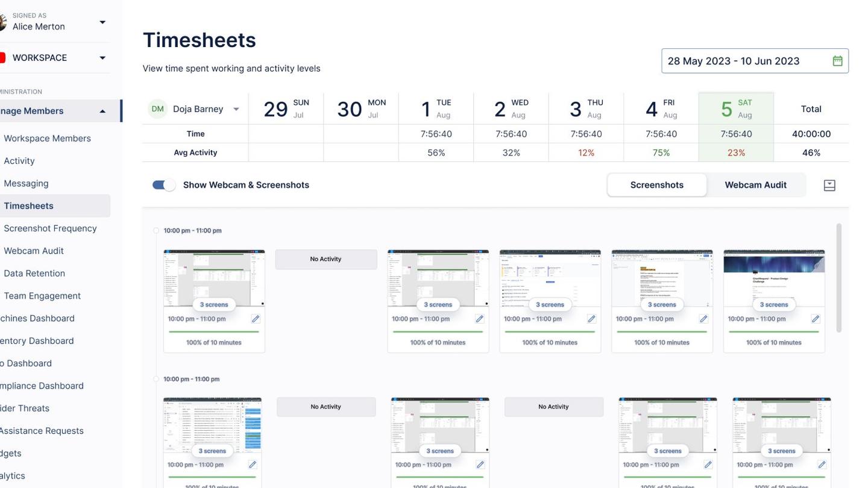Click the 40:00:00 total time value
This screenshot has height=488, width=868.
811,134
